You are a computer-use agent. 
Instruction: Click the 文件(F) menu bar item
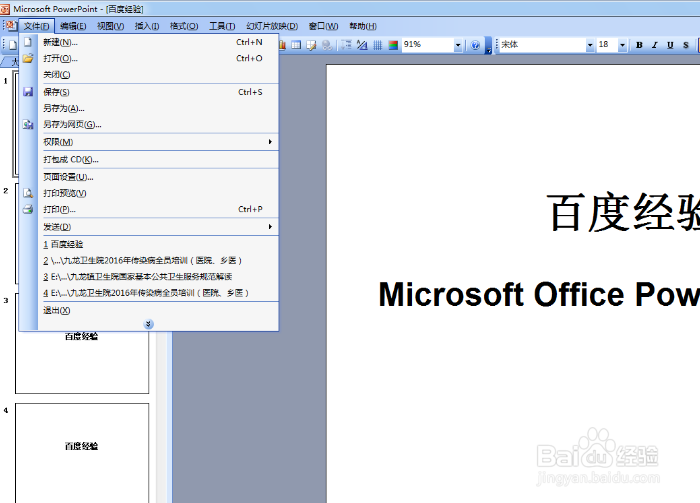point(37,26)
